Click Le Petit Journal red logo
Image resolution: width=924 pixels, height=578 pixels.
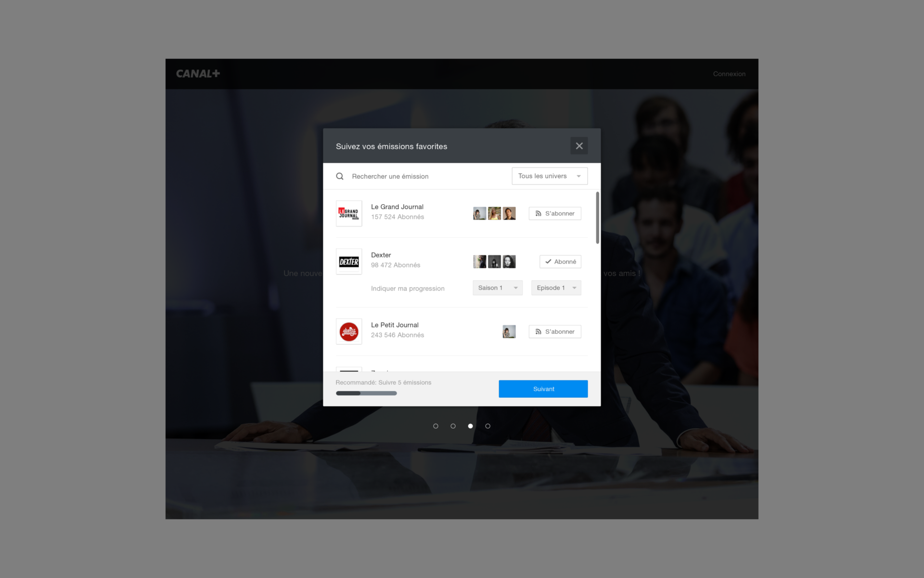point(349,331)
